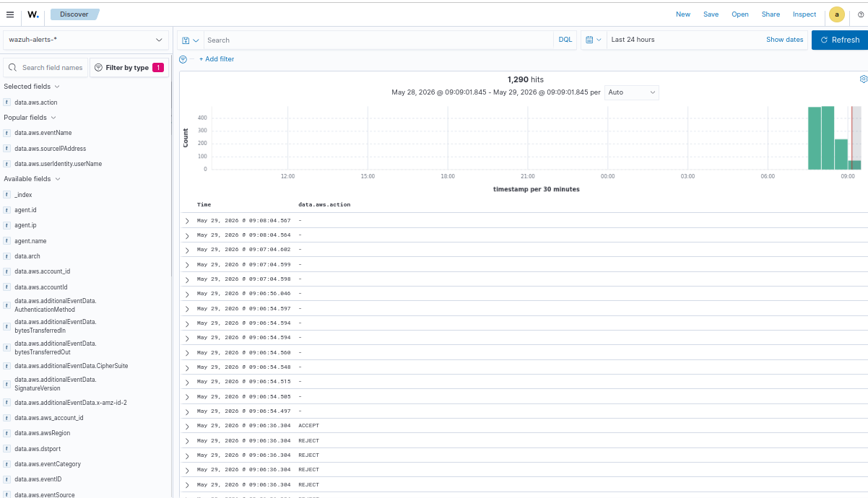Click Inspect in the top menu
868x498 pixels.
(x=804, y=14)
